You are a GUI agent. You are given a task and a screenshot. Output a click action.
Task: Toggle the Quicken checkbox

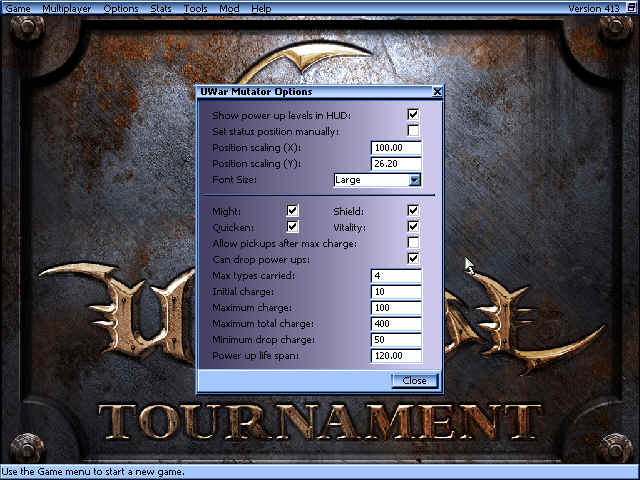[x=292, y=227]
